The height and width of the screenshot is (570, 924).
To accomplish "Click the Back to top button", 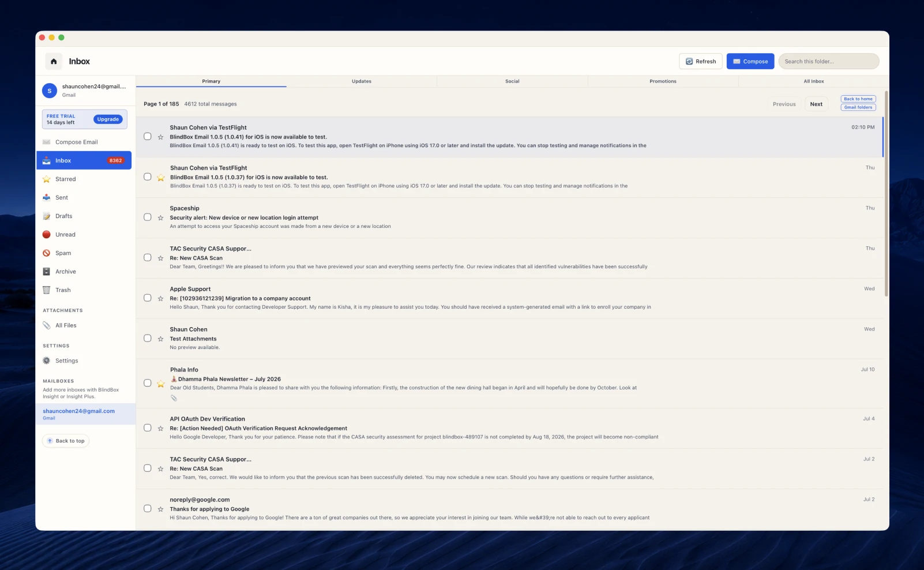I will [66, 441].
